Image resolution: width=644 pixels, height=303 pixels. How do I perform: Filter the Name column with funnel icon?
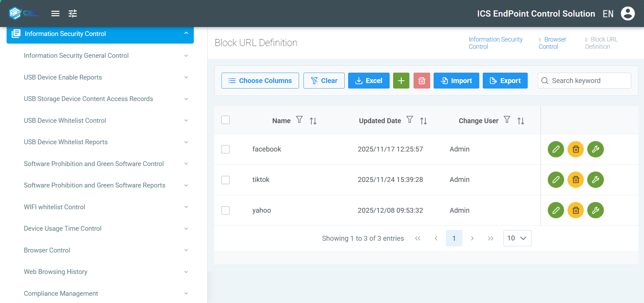[x=299, y=120]
